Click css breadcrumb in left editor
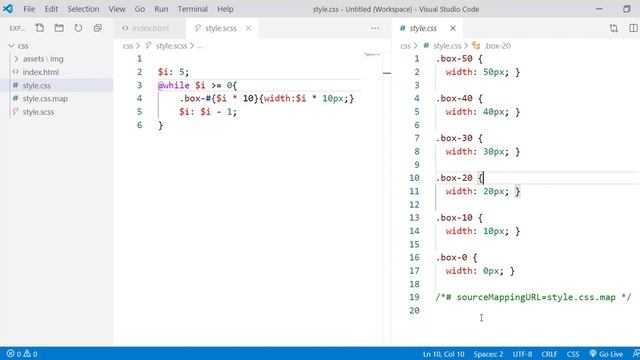640x360 pixels. (x=128, y=46)
